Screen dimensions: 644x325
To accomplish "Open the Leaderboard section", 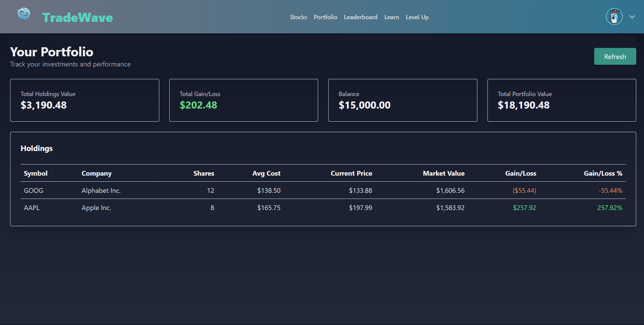I will click(361, 17).
